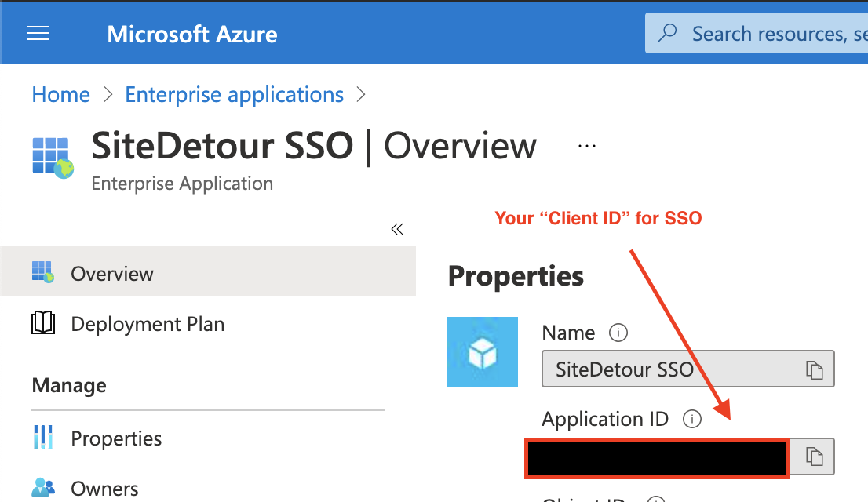Select Overview in side menu

pyautogui.click(x=208, y=271)
